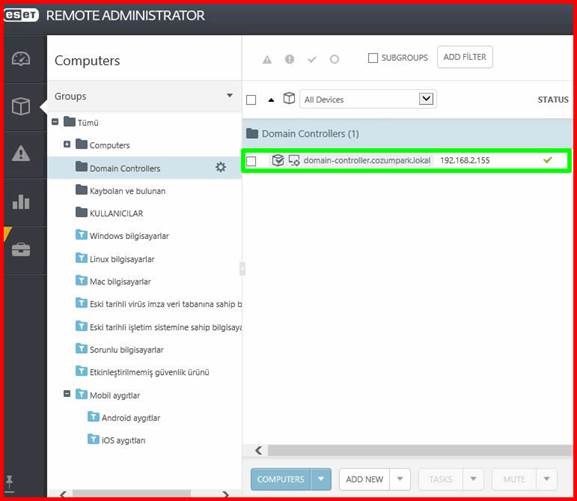Viewport: 577px width, 501px height.
Task: Click domain-controller.cozumpark.lokal name
Action: click(367, 160)
